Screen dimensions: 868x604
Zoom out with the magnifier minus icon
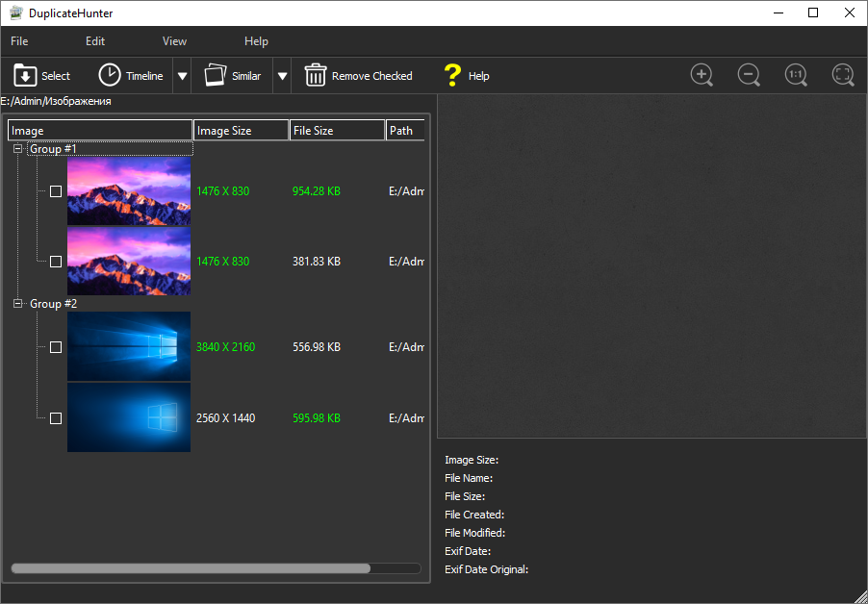tap(749, 75)
